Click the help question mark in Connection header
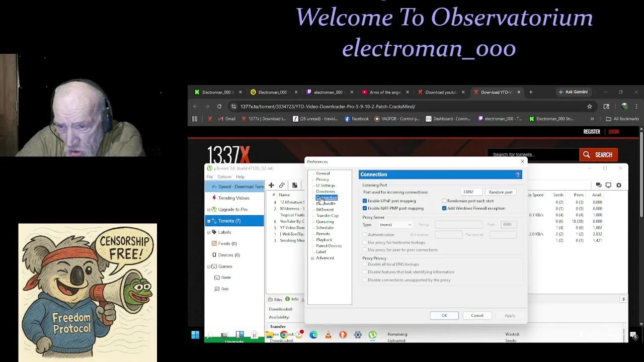 coord(518,174)
